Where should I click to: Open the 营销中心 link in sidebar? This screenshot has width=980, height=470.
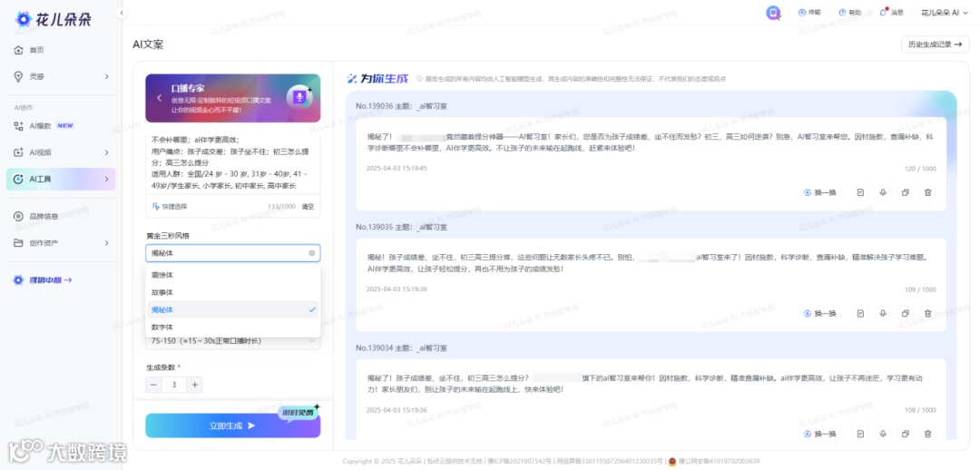point(44,280)
